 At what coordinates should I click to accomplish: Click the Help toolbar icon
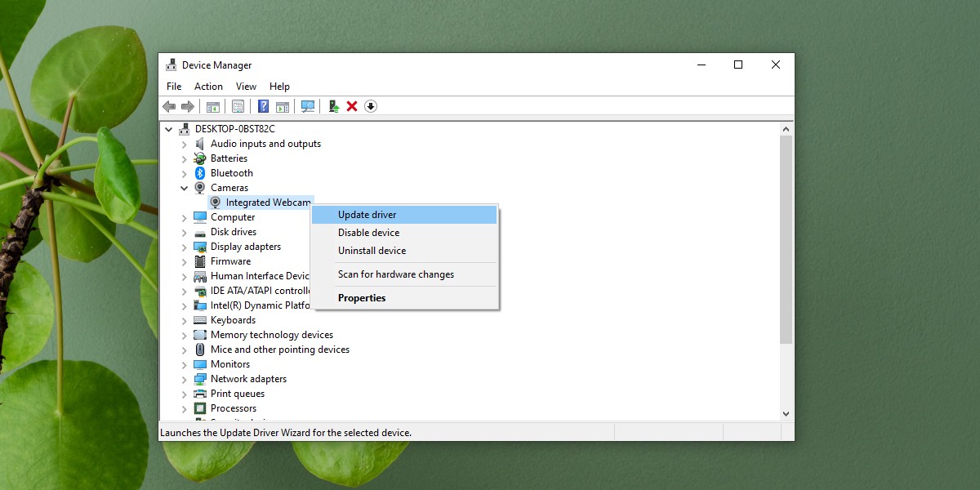click(x=263, y=106)
